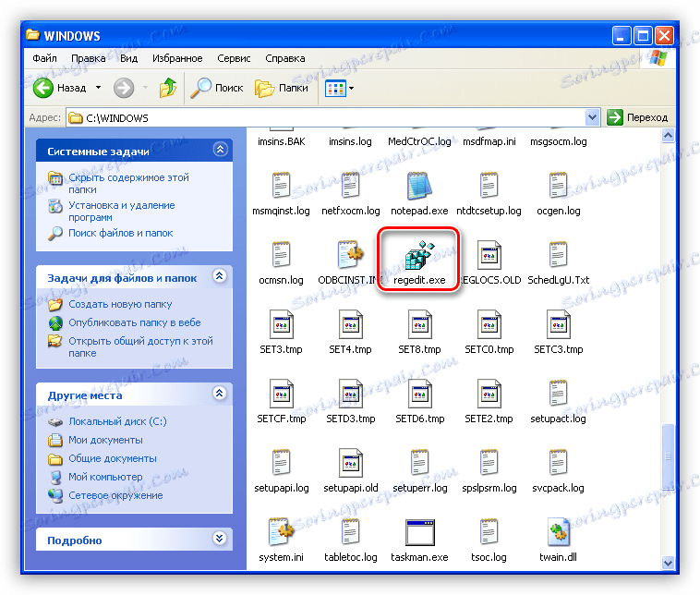700x595 pixels.
Task: Select the SchedLgU.Txt file icon
Action: (x=558, y=255)
